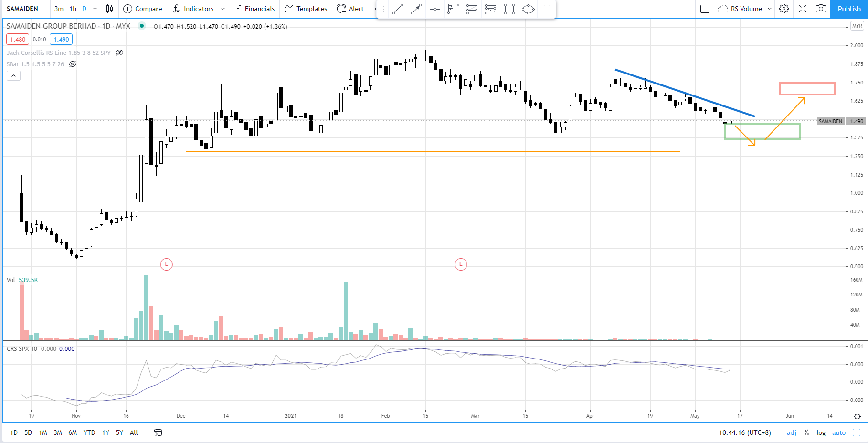Image resolution: width=868 pixels, height=443 pixels.
Task: Show the hidden Jack Corsellis RS Line indicator
Action: click(120, 53)
